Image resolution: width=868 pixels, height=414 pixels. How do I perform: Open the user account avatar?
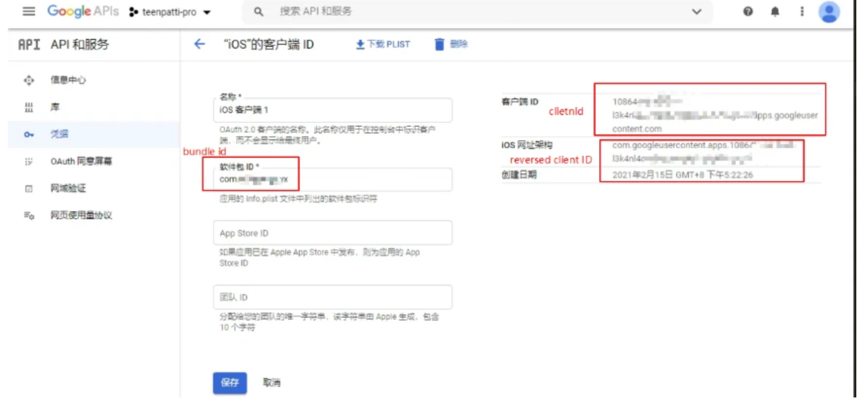pyautogui.click(x=829, y=12)
